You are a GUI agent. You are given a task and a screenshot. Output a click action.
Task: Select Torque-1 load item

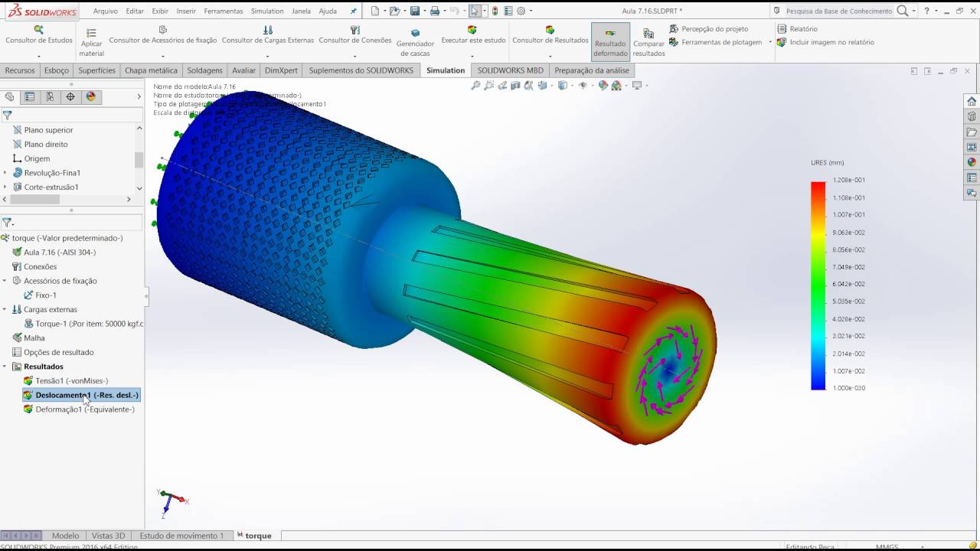(83, 324)
